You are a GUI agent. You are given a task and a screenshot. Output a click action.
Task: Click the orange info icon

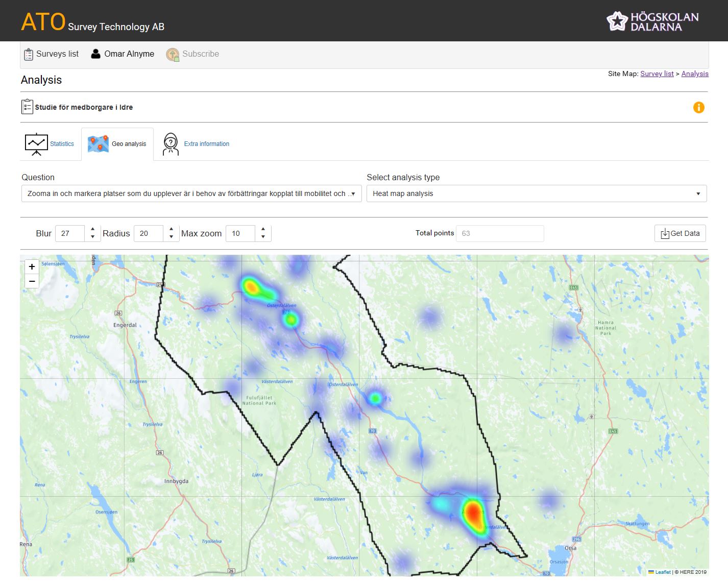698,107
